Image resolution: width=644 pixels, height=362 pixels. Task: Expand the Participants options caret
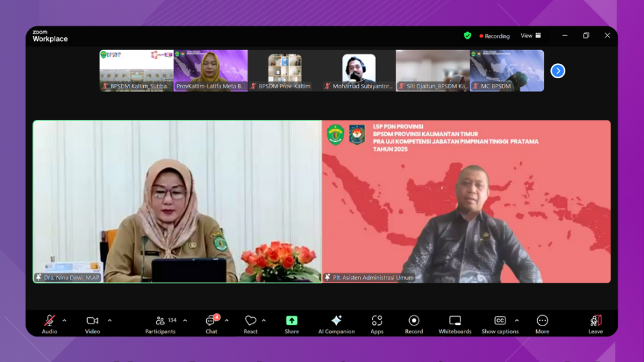coord(185,320)
